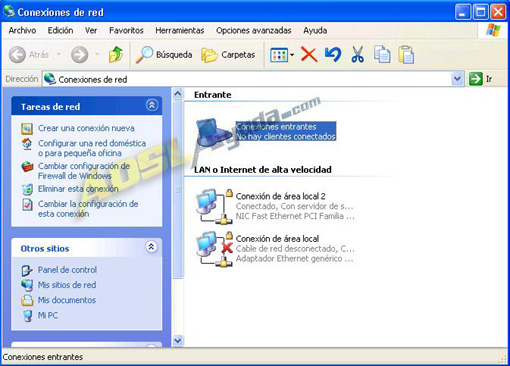This screenshot has width=510, height=366.
Task: Click the Crear una conexión nueva icon
Action: click(27, 128)
